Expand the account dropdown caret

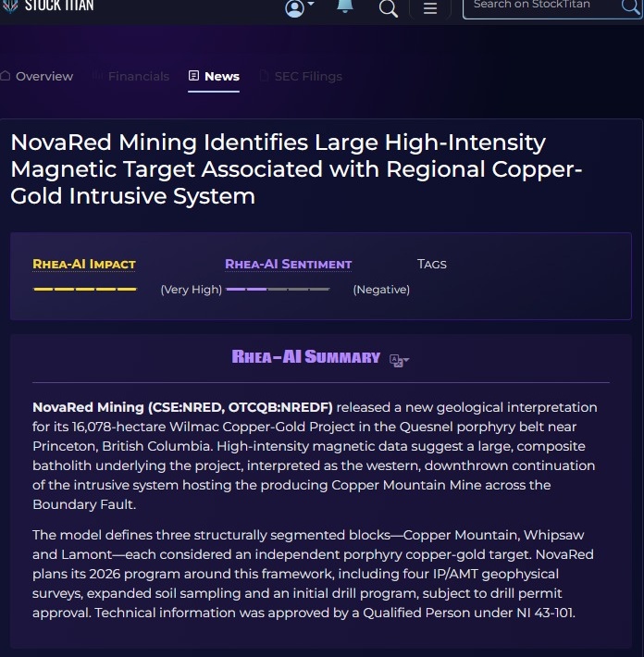pyautogui.click(x=311, y=4)
